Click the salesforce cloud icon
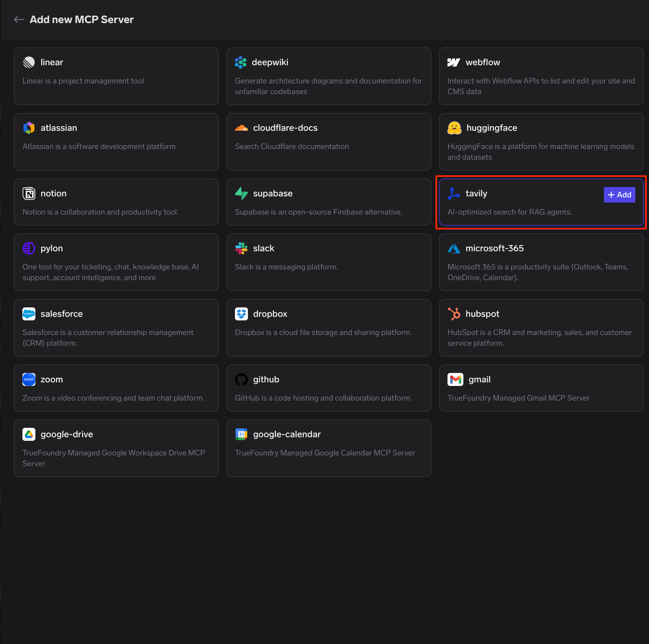 [29, 314]
